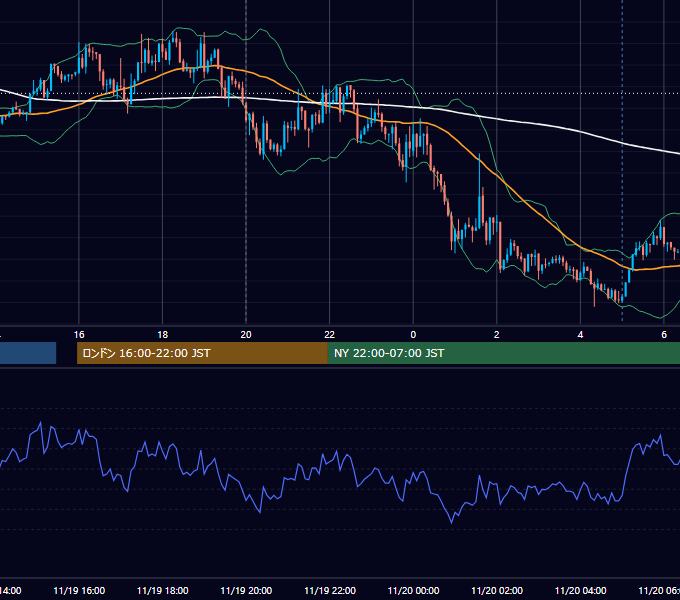Click the 11/20 04:00 timestamp label
Image resolution: width=680 pixels, height=600 pixels.
[x=581, y=590]
